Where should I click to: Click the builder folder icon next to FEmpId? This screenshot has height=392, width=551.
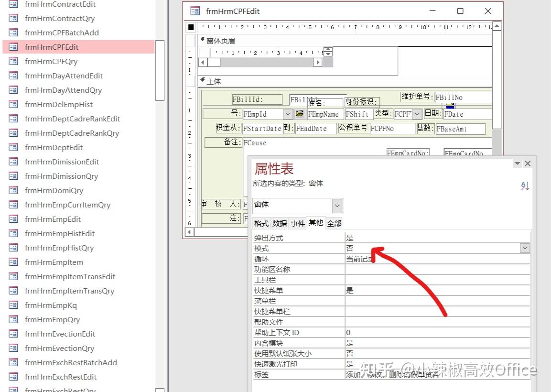300,114
